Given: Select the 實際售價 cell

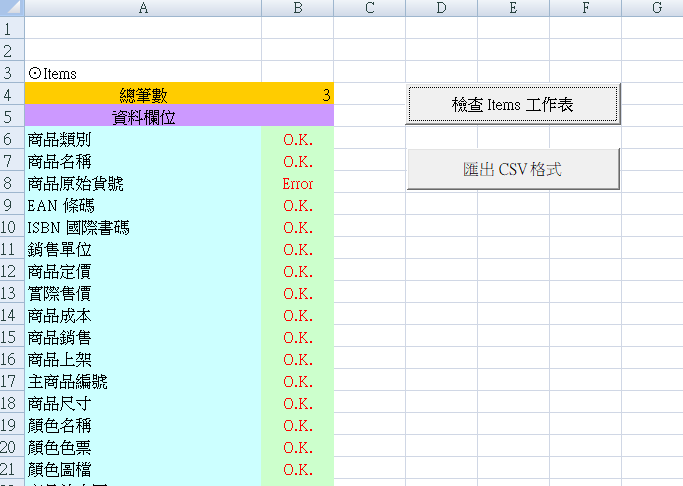Looking at the screenshot, I should coord(143,292).
